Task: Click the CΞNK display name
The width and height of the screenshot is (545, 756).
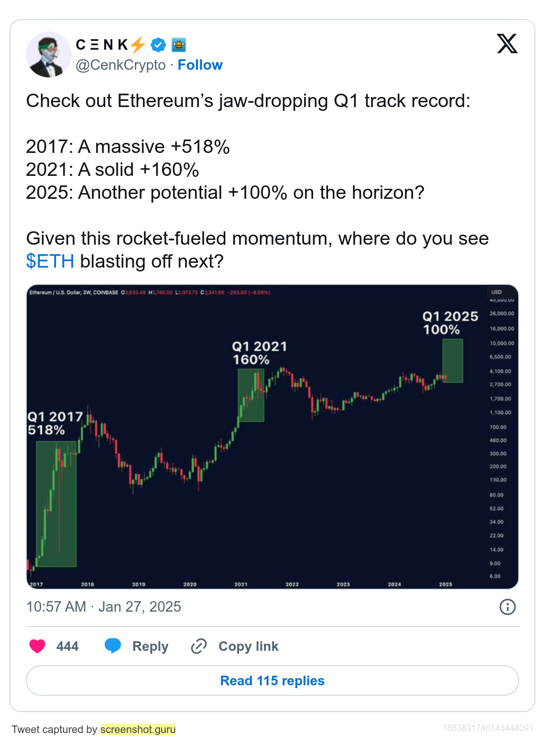Action: coord(102,45)
